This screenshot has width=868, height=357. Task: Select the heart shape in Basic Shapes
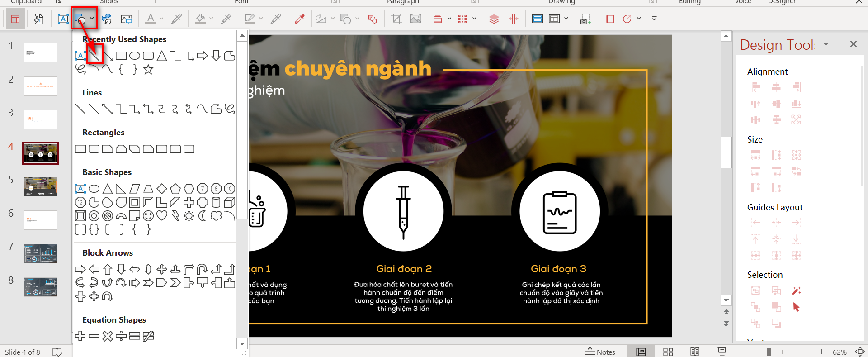[162, 216]
